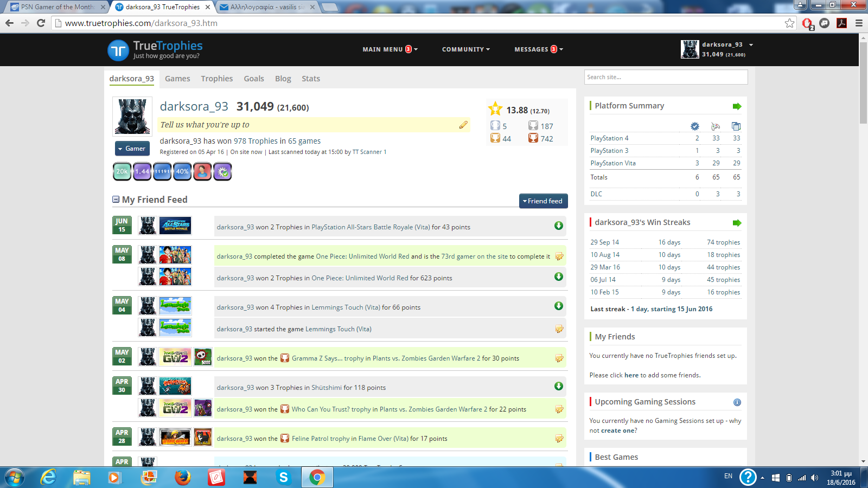
Task: Expand the Shütshimi 3 trophies feed entry
Action: [x=558, y=387]
